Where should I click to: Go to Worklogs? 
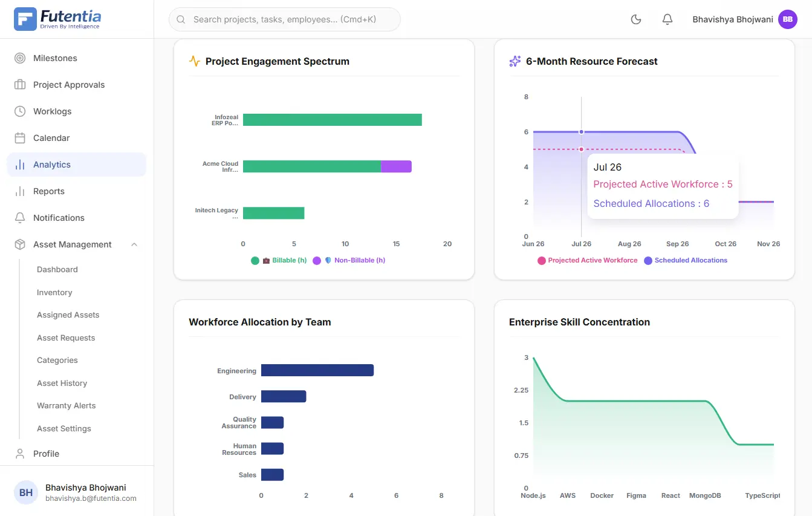click(77, 111)
